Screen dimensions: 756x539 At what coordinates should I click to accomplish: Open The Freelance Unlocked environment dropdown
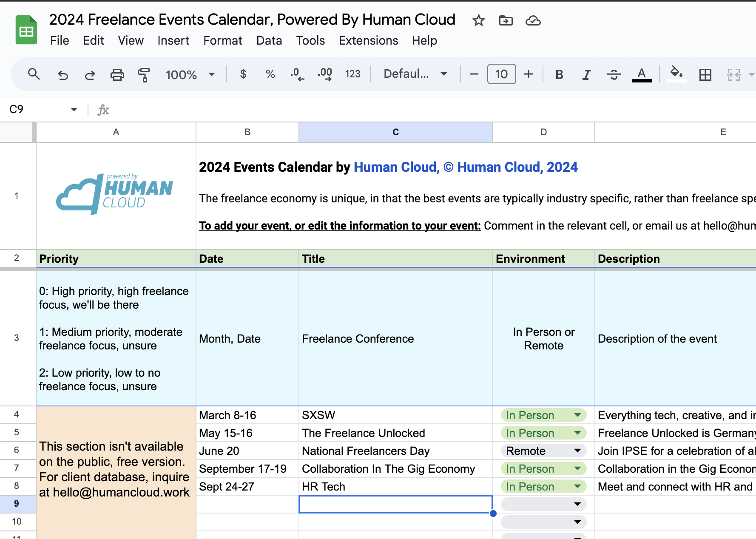[543, 433]
